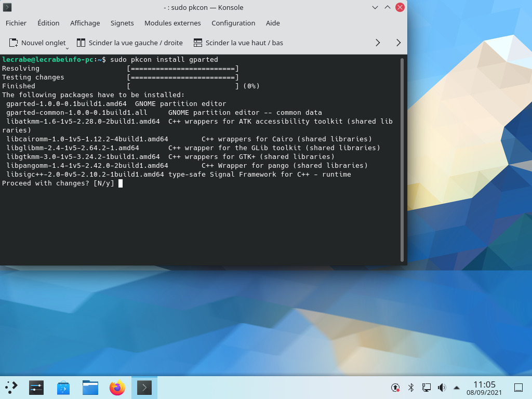Click the Show Desktop button
Screen dimensions: 532x399
(518, 388)
